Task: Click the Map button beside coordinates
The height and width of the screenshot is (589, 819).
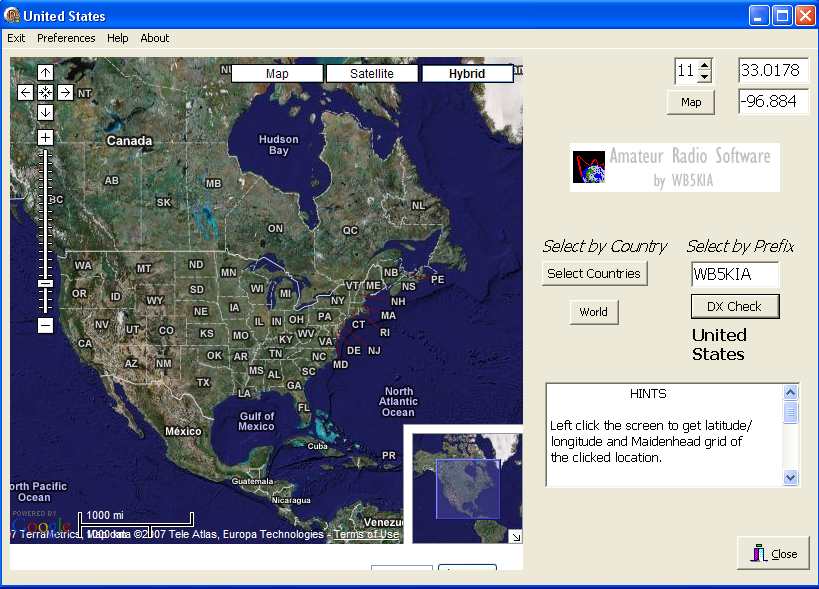Action: point(691,102)
